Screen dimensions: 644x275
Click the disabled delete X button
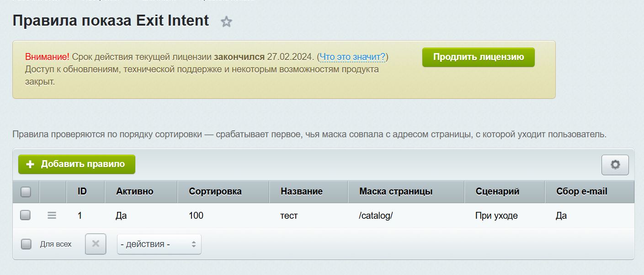coord(96,244)
